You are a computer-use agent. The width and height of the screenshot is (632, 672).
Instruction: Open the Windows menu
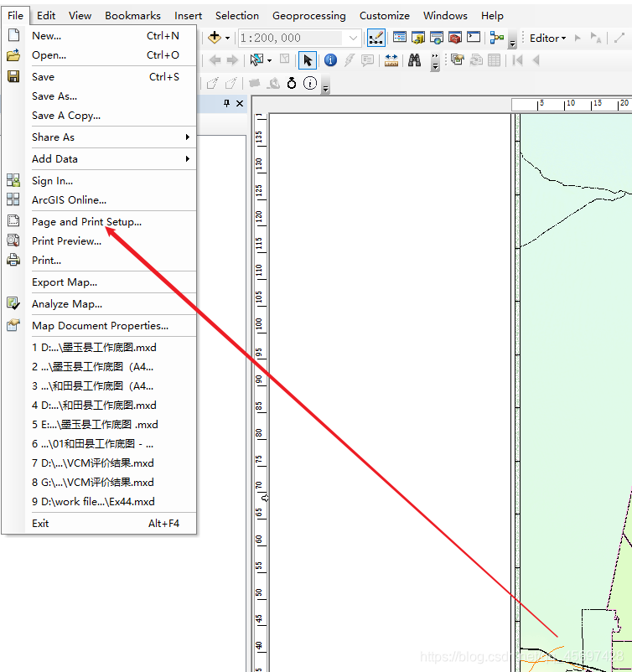(x=445, y=15)
